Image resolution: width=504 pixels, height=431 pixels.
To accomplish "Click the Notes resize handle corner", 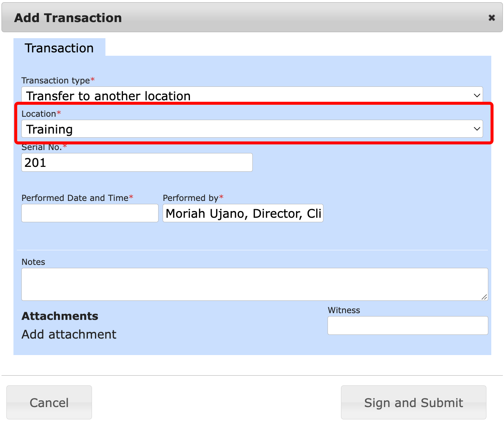I will tap(485, 297).
